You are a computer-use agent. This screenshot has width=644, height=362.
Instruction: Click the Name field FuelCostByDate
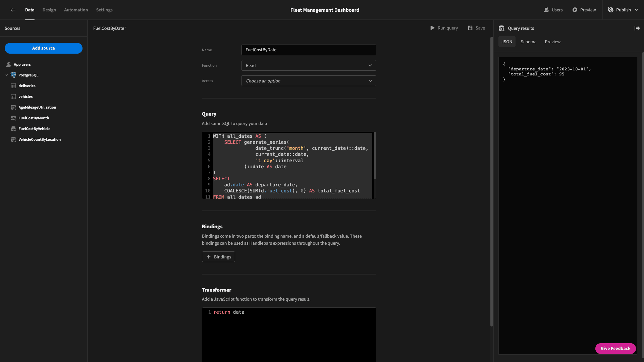pyautogui.click(x=309, y=50)
